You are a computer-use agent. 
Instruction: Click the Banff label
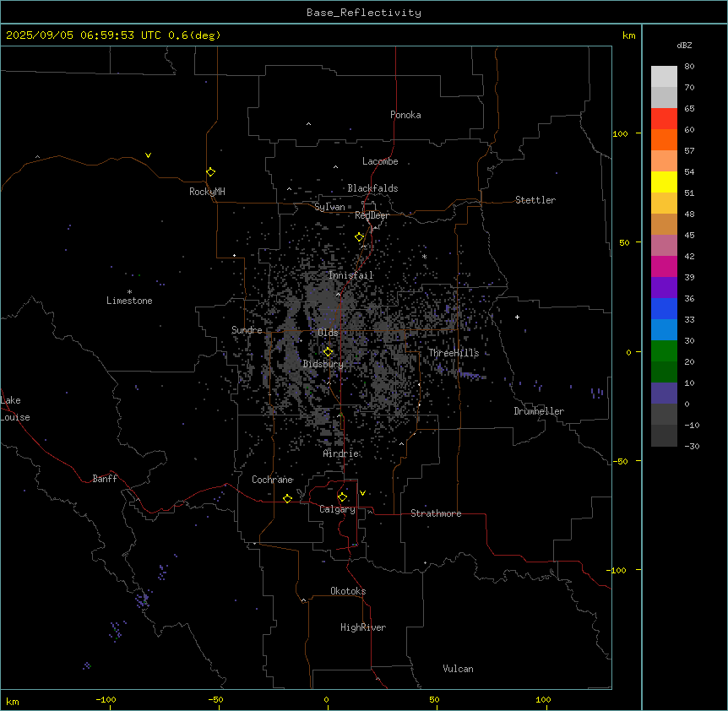pos(105,479)
